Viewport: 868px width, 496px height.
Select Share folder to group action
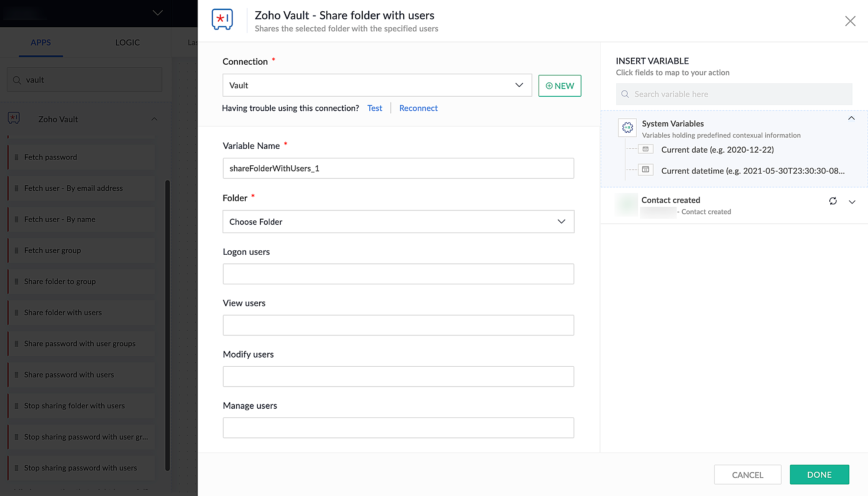pyautogui.click(x=82, y=281)
